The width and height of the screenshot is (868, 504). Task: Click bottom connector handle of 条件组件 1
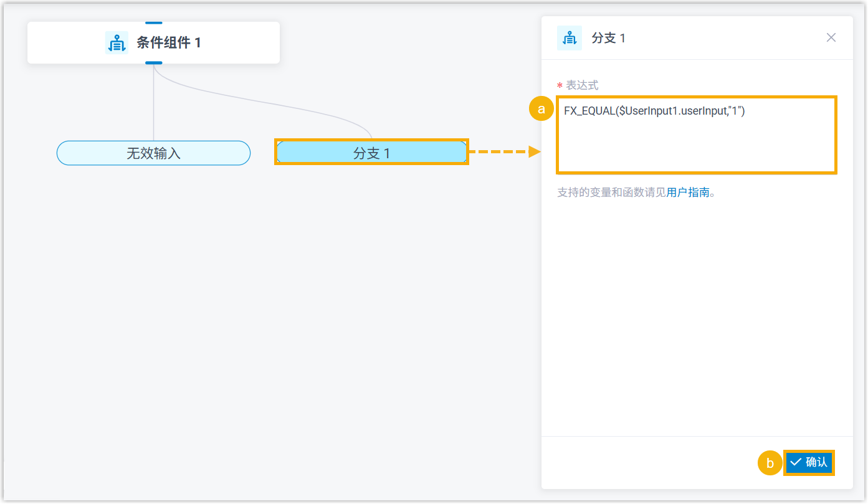(x=153, y=63)
